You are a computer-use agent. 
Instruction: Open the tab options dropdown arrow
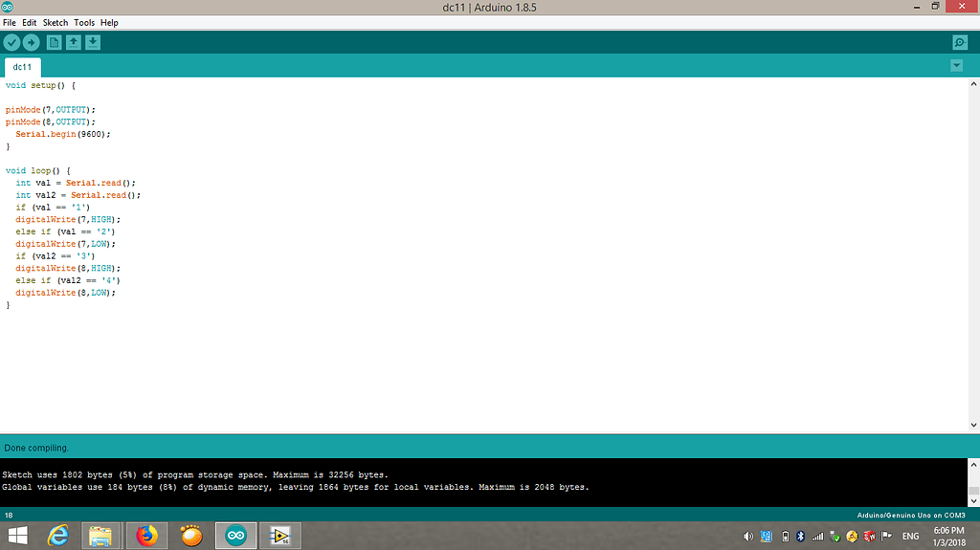click(956, 66)
